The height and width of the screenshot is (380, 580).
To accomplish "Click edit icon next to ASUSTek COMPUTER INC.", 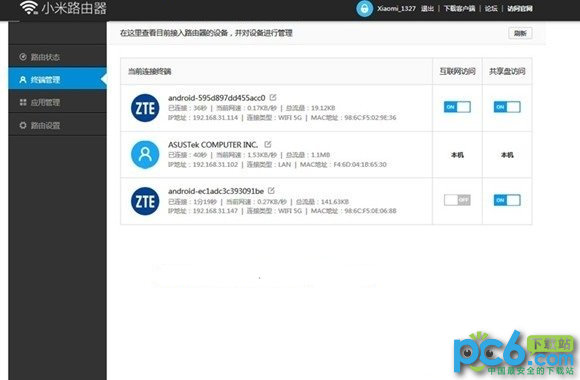I will pos(268,144).
